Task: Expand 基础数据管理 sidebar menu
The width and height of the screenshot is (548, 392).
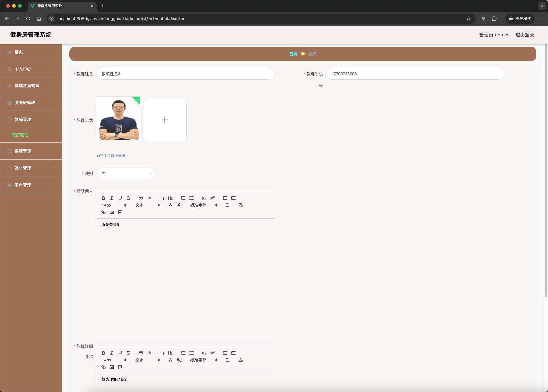Action: [x=31, y=86]
